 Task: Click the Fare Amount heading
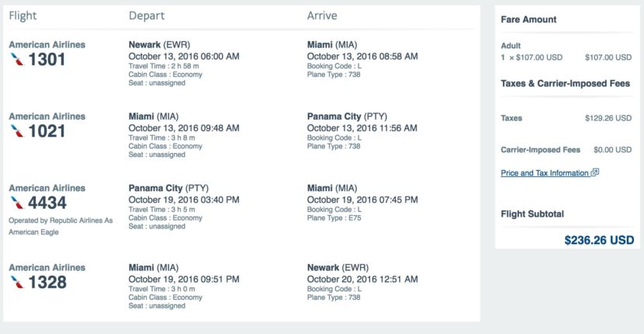click(529, 20)
